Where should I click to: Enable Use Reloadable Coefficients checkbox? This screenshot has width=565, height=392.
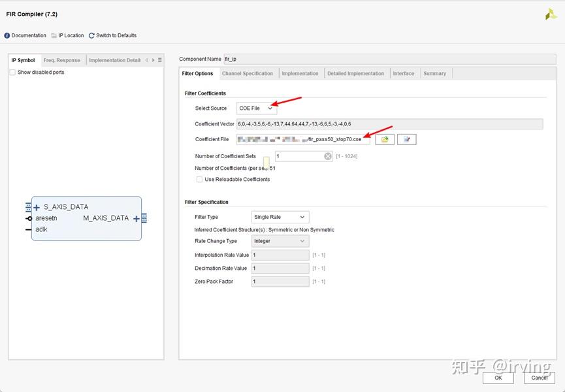click(199, 180)
